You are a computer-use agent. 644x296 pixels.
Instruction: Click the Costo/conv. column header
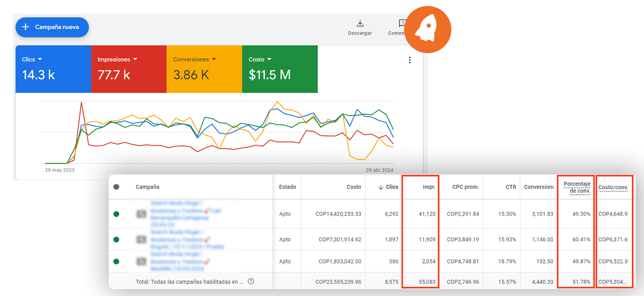613,187
